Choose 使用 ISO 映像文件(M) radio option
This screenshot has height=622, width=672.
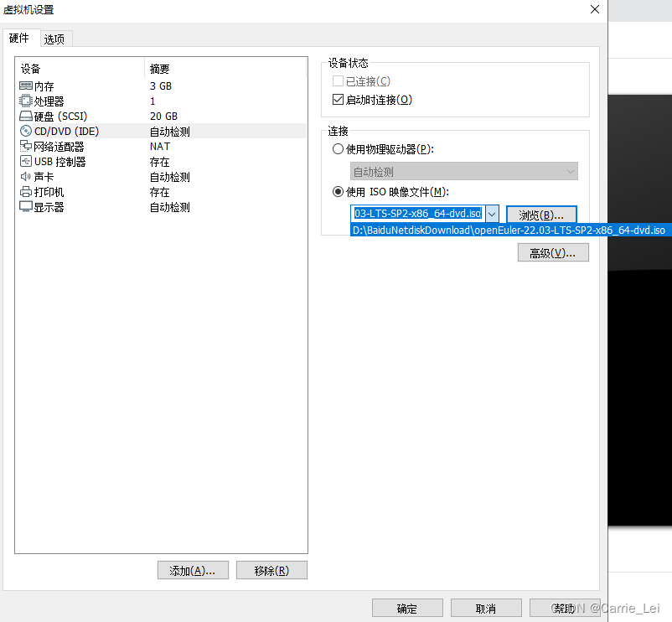click(338, 192)
